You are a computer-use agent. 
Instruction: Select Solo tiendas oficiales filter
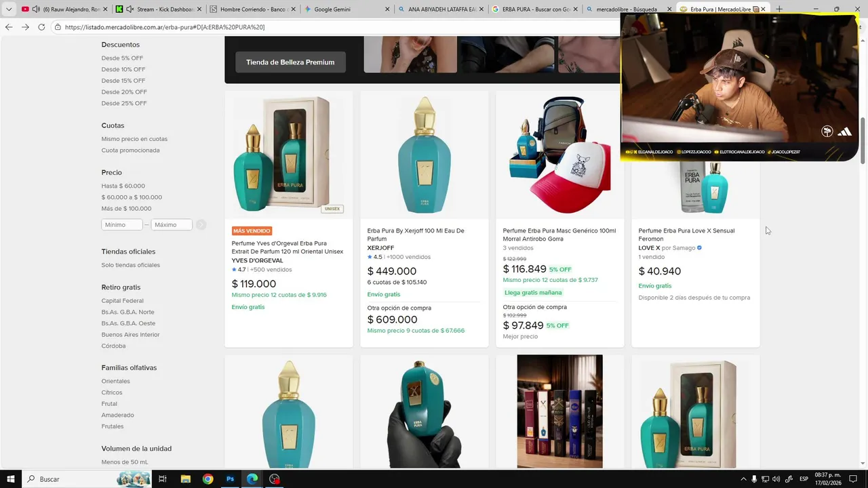pyautogui.click(x=131, y=265)
